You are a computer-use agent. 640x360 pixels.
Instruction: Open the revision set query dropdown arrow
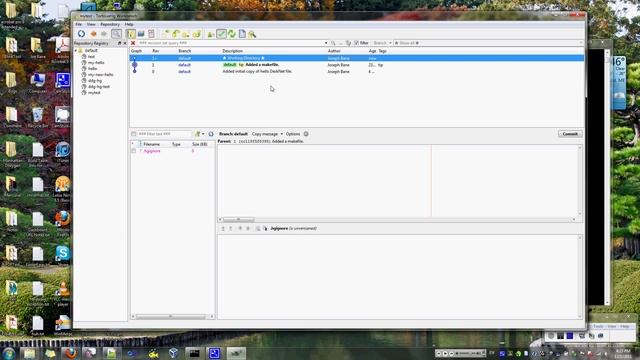326,43
